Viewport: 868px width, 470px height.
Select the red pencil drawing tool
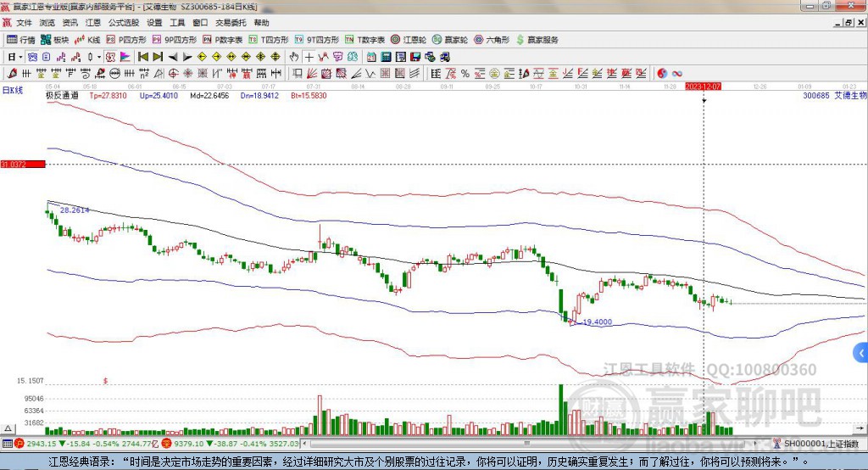coord(12,74)
